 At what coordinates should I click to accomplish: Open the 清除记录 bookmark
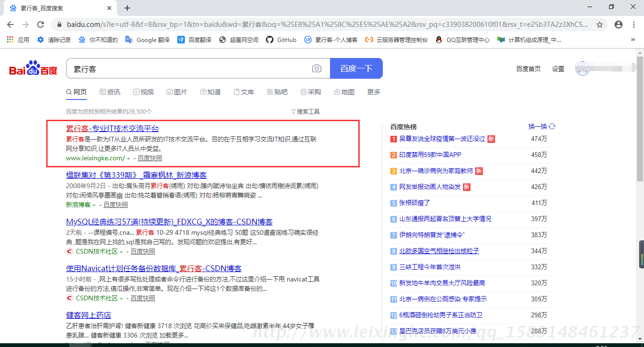tap(54, 40)
